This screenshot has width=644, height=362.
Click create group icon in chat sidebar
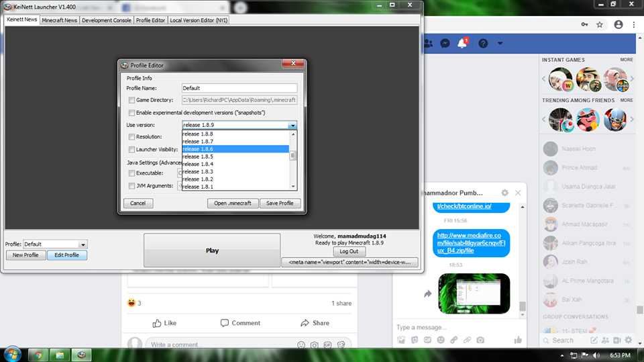(605, 341)
